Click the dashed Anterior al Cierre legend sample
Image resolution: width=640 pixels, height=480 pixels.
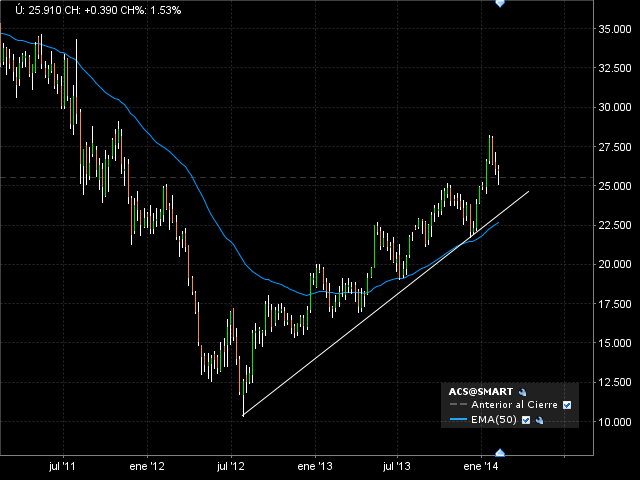[458, 404]
